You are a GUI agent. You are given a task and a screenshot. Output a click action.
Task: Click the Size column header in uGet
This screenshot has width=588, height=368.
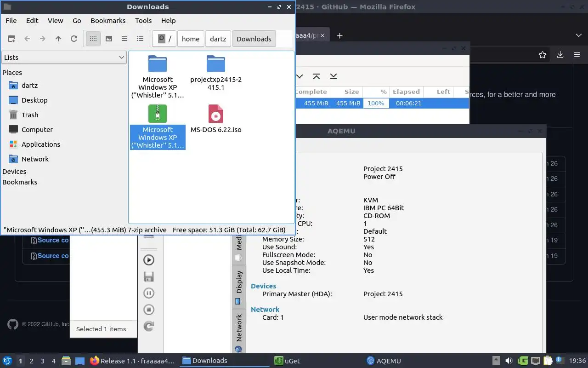pyautogui.click(x=346, y=92)
